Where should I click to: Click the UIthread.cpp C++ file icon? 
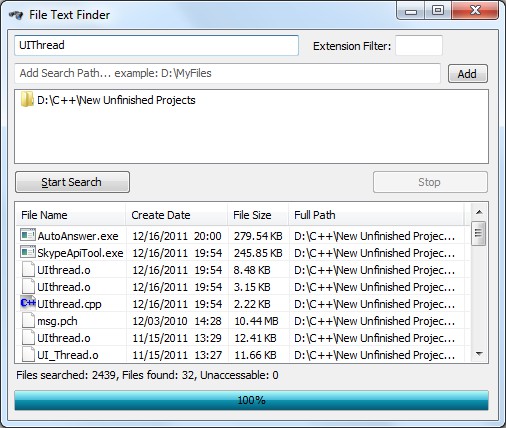coord(28,303)
